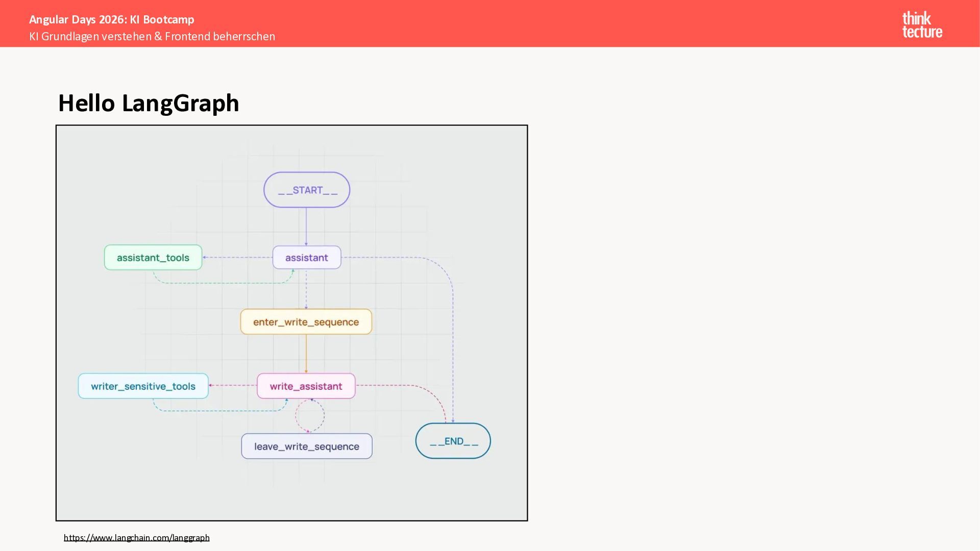Select the __END__ node

tap(453, 441)
